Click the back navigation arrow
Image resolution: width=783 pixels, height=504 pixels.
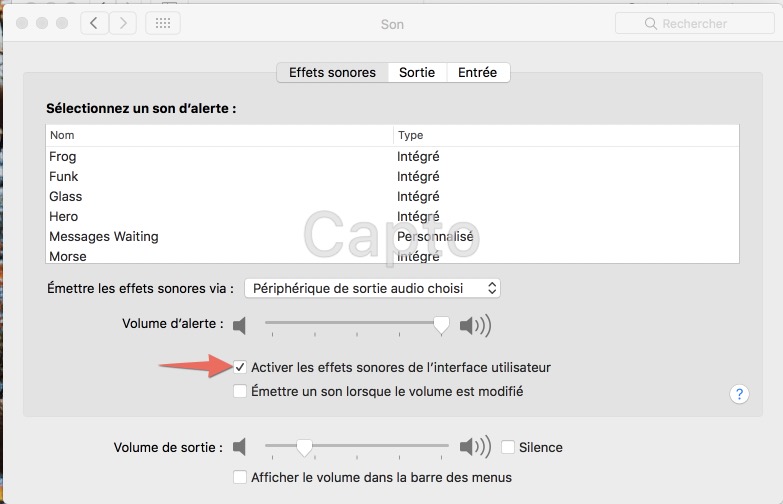[x=94, y=23]
